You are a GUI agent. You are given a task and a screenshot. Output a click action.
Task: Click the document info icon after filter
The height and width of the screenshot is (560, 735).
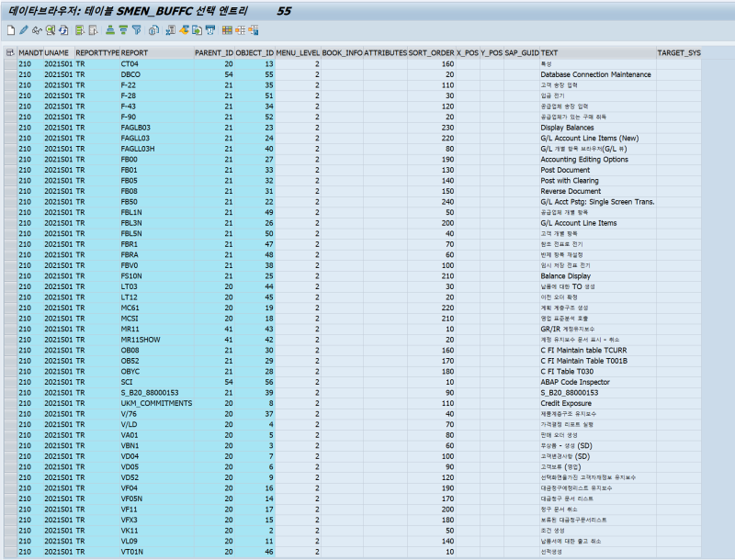pyautogui.click(x=153, y=30)
